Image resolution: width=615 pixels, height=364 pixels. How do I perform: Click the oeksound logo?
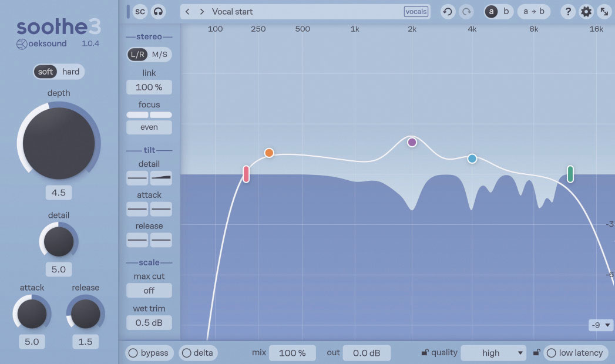(42, 43)
